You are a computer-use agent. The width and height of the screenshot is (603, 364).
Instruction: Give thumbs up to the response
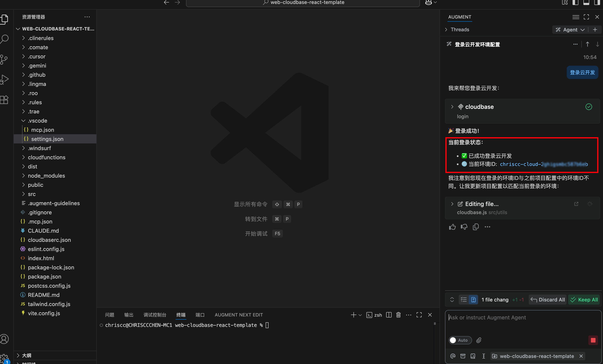tap(452, 227)
